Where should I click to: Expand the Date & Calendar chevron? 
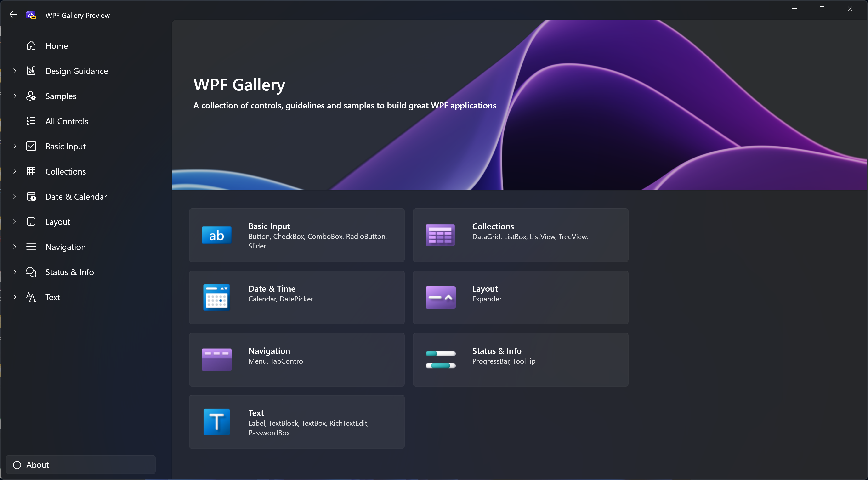[x=15, y=196]
